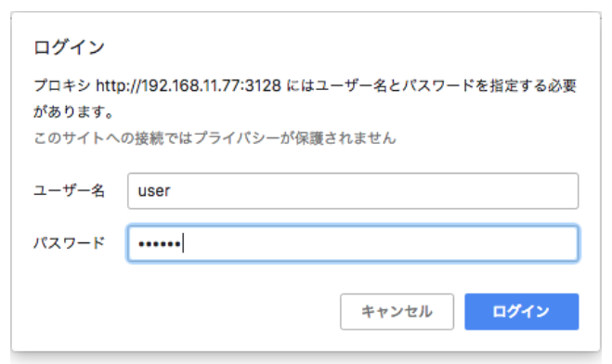Click the キャンセル button
The image size is (612, 364).
pos(397,311)
